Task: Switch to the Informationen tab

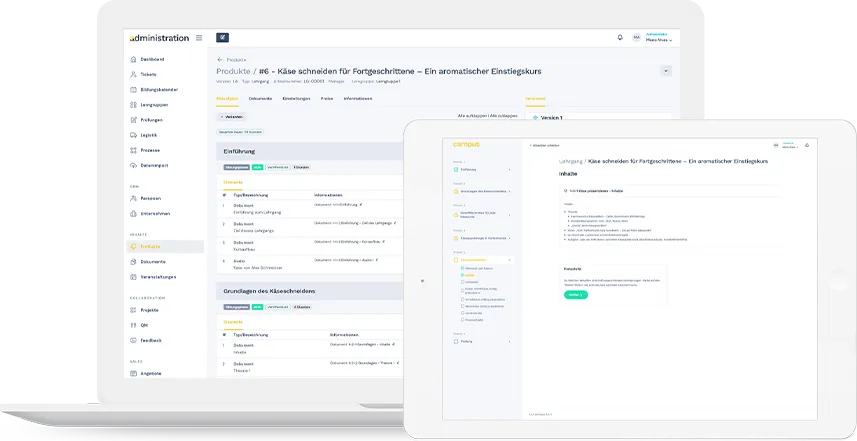Action: (358, 98)
